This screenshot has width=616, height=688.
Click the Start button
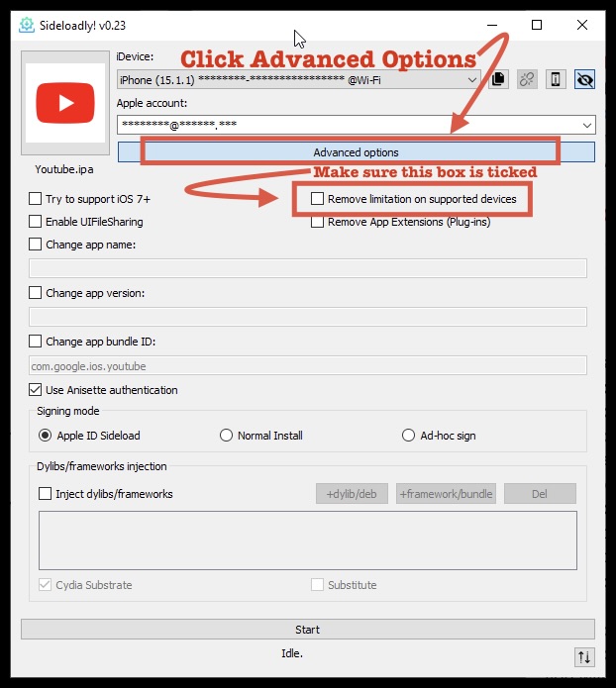click(x=308, y=630)
